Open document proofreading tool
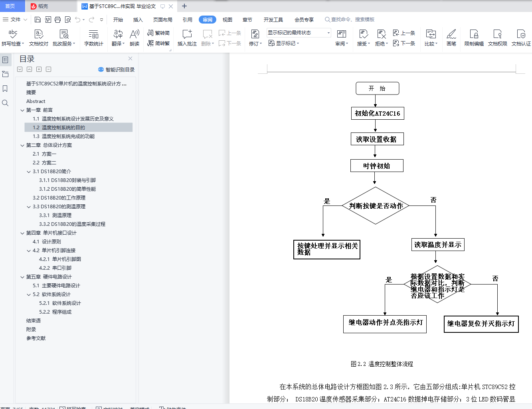 [39, 38]
